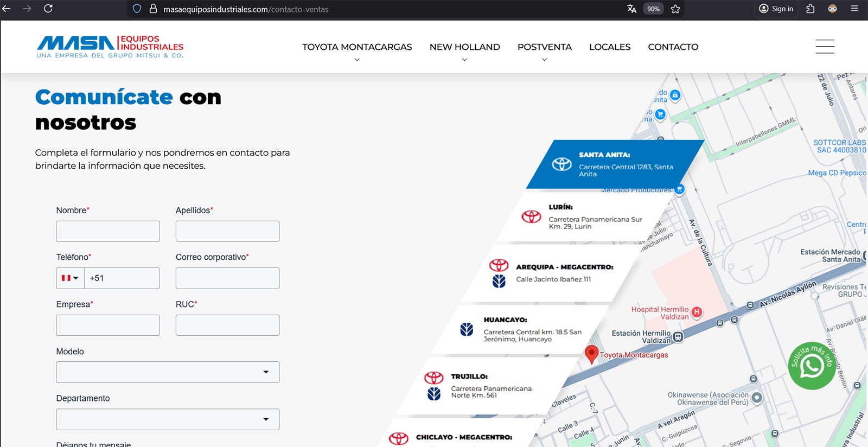Image resolution: width=868 pixels, height=447 pixels.
Task: Expand the chevron under TOYOTA MONTACARGAS
Action: 357,60
